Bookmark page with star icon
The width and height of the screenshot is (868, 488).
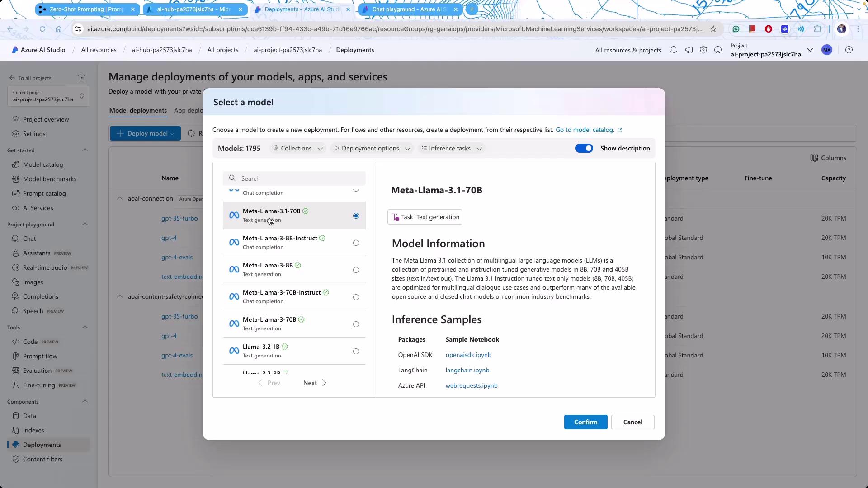[713, 29]
